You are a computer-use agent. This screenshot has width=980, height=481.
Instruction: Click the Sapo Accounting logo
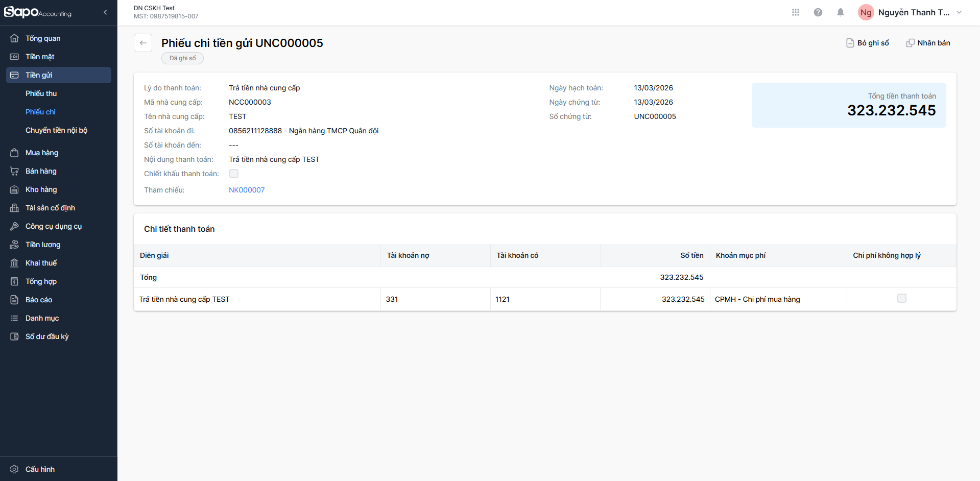[x=38, y=12]
